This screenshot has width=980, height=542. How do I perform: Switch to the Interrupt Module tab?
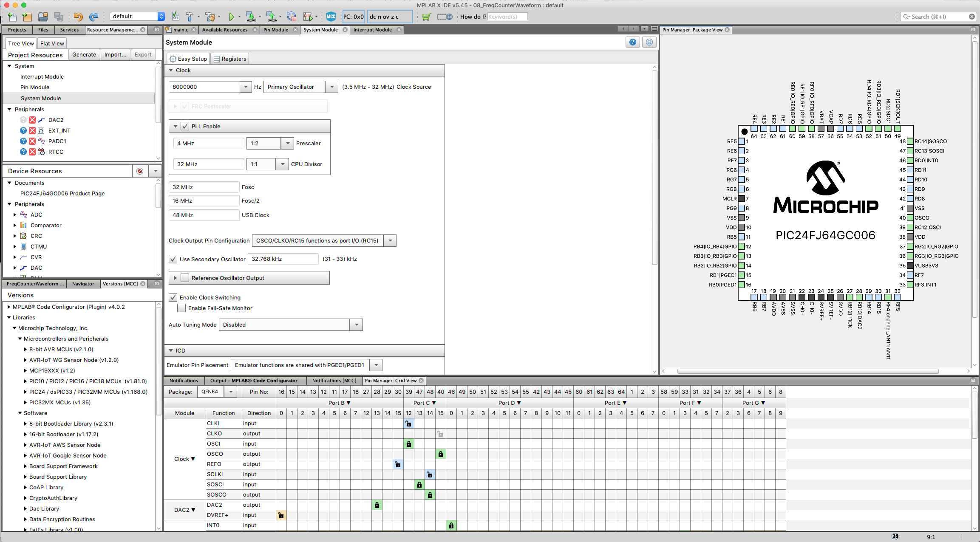(372, 30)
